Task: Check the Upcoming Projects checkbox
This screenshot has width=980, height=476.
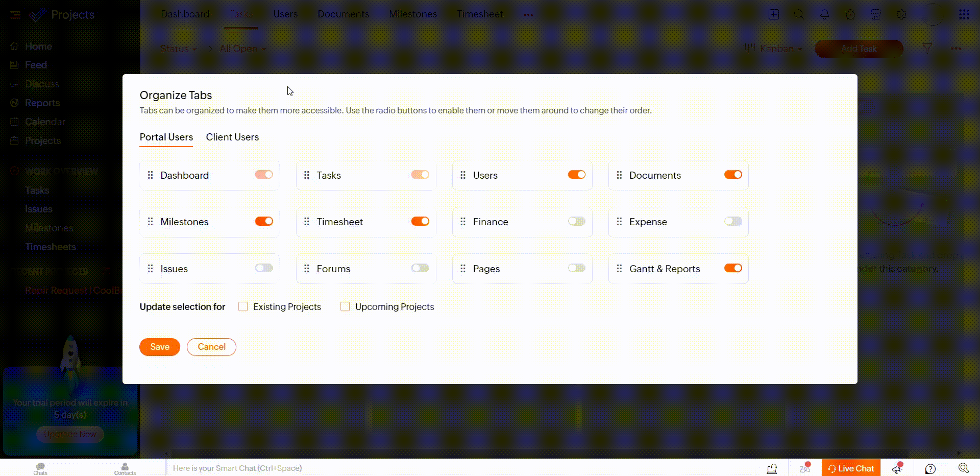Action: pos(345,306)
